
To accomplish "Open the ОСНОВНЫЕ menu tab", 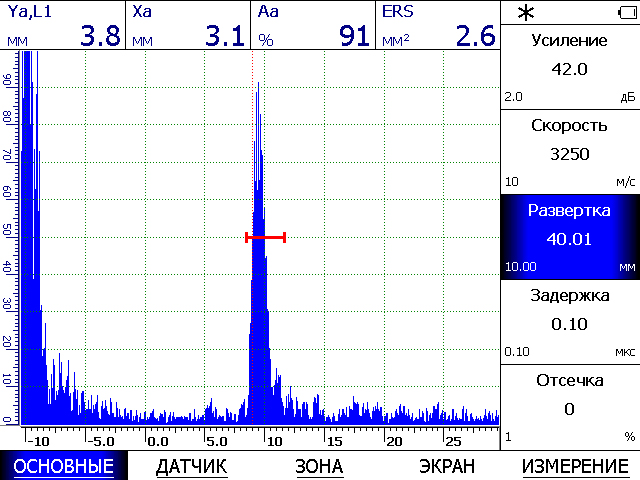I will pyautogui.click(x=64, y=466).
